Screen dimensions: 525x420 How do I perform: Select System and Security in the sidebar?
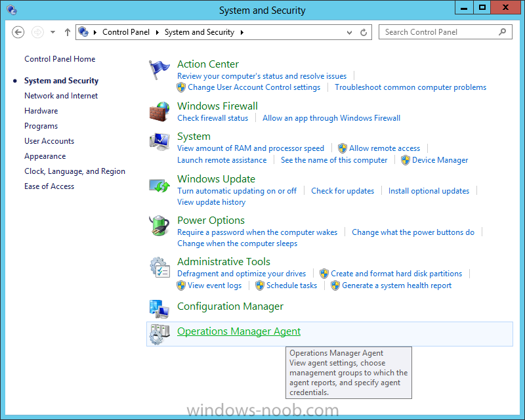click(61, 81)
